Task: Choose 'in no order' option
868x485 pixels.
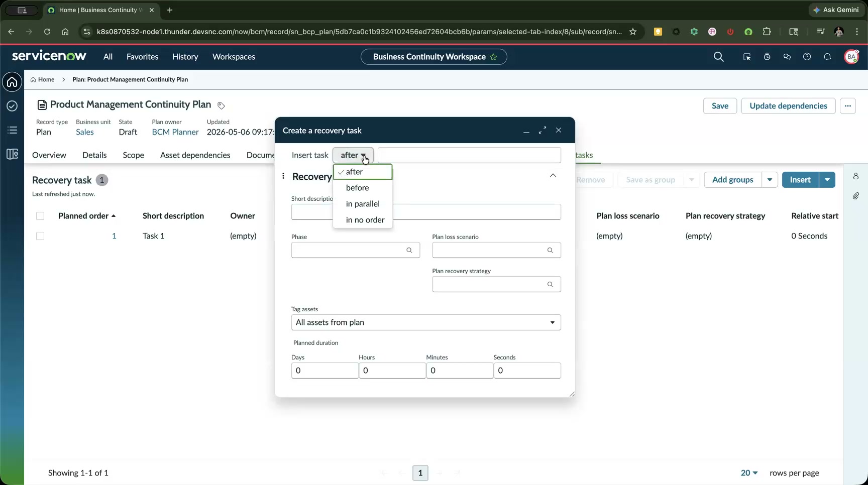Action: coord(363,220)
